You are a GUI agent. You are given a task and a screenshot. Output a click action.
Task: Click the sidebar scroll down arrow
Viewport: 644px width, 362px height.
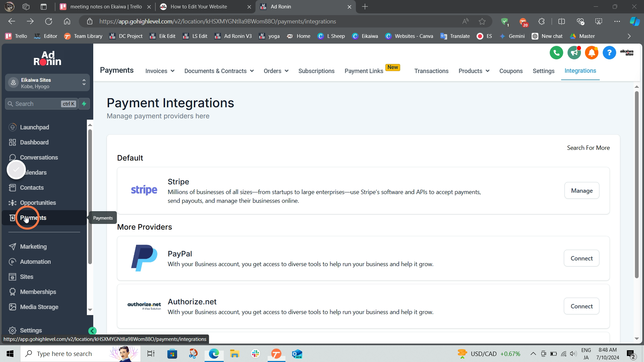tap(90, 310)
